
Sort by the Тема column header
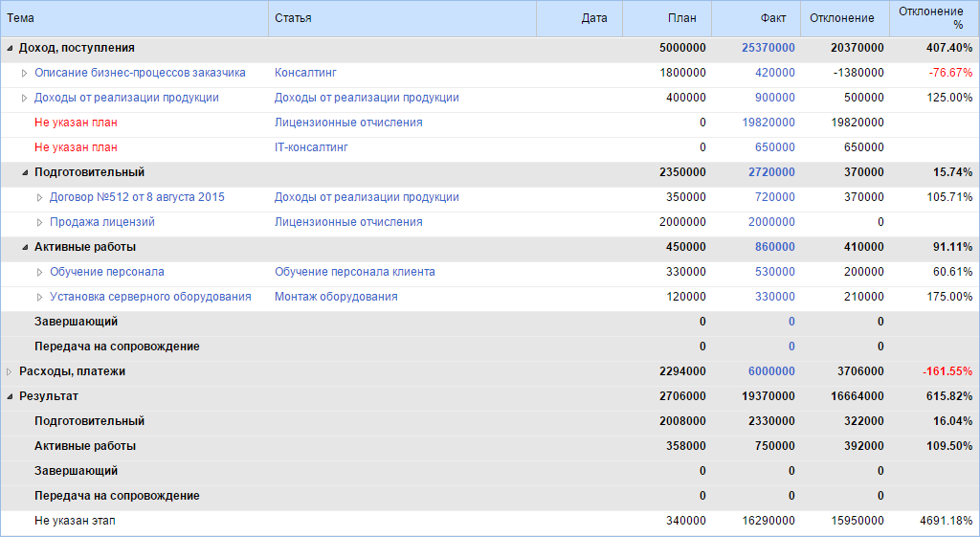(x=134, y=18)
